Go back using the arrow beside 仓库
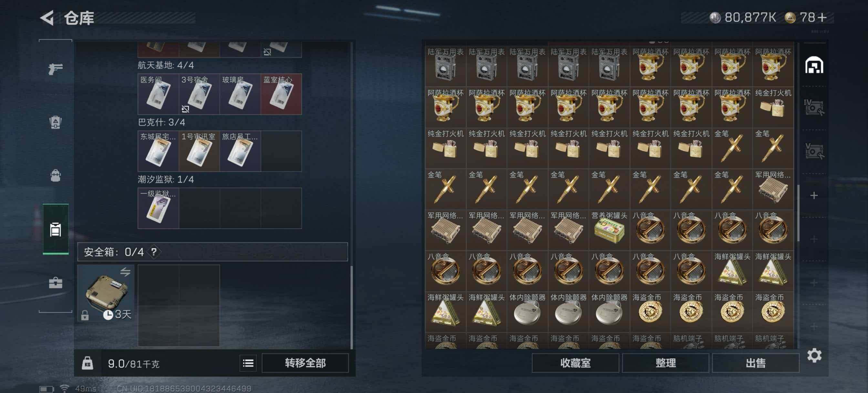The width and height of the screenshot is (868, 393). [47, 18]
